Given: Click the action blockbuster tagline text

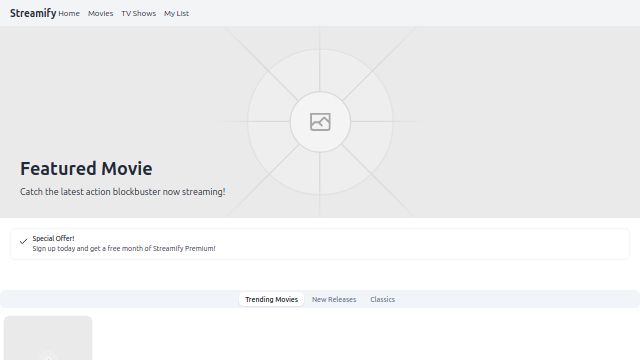Looking at the screenshot, I should click(122, 192).
